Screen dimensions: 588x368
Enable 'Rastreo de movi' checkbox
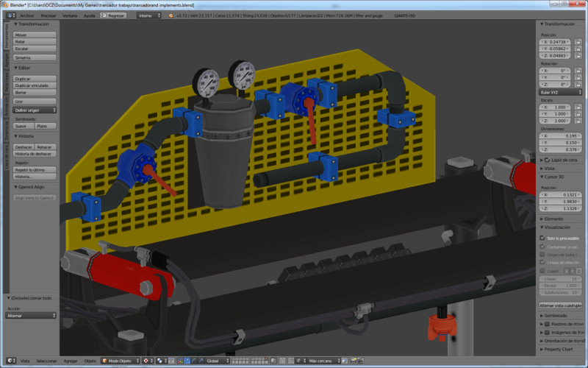pyautogui.click(x=548, y=323)
